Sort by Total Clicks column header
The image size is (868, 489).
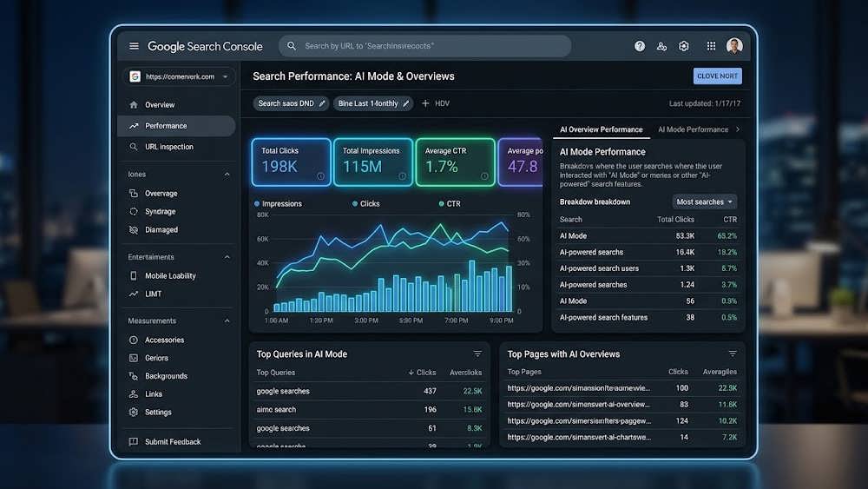coord(675,219)
